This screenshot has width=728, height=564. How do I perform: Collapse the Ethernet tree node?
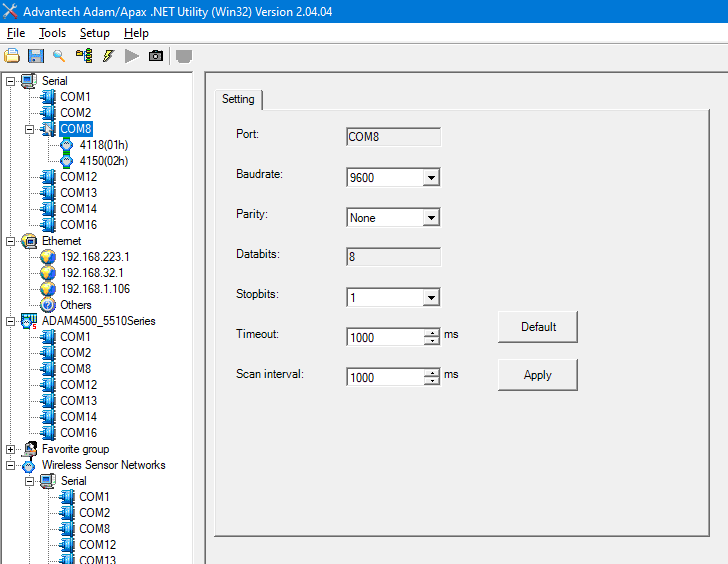pyautogui.click(x=10, y=241)
